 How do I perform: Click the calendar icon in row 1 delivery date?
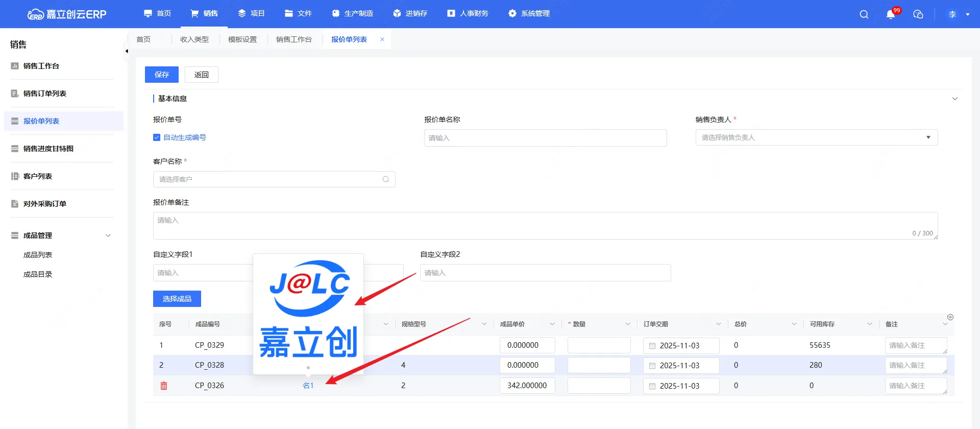click(652, 346)
